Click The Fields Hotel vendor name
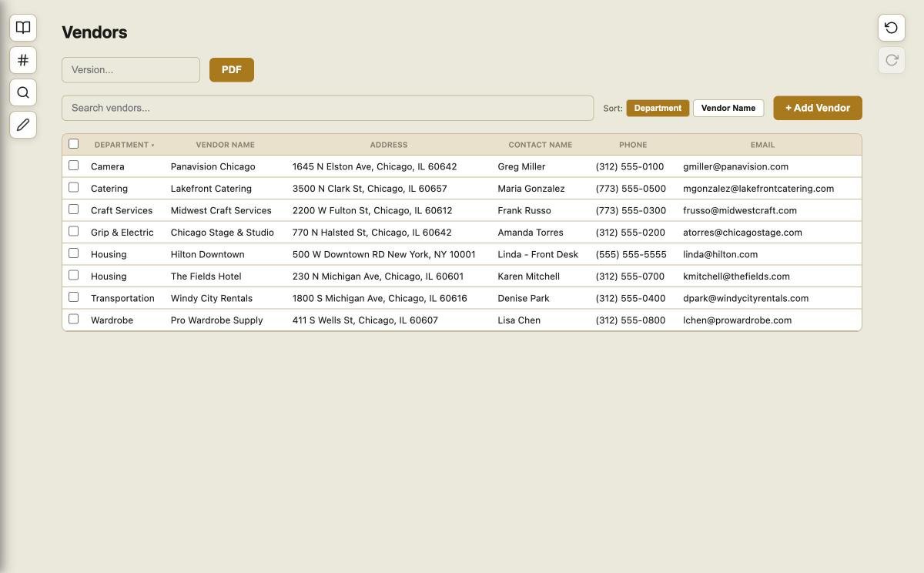Screen dimensions: 924x573 click(206, 276)
